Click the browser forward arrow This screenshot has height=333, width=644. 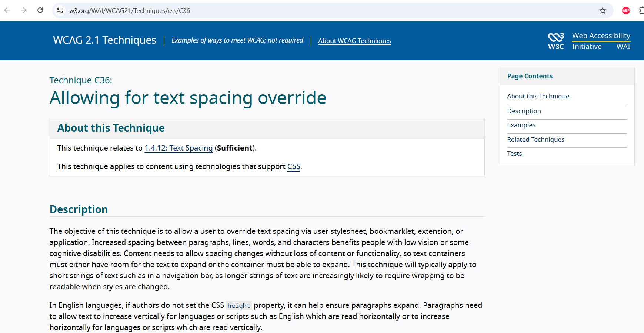tap(23, 10)
